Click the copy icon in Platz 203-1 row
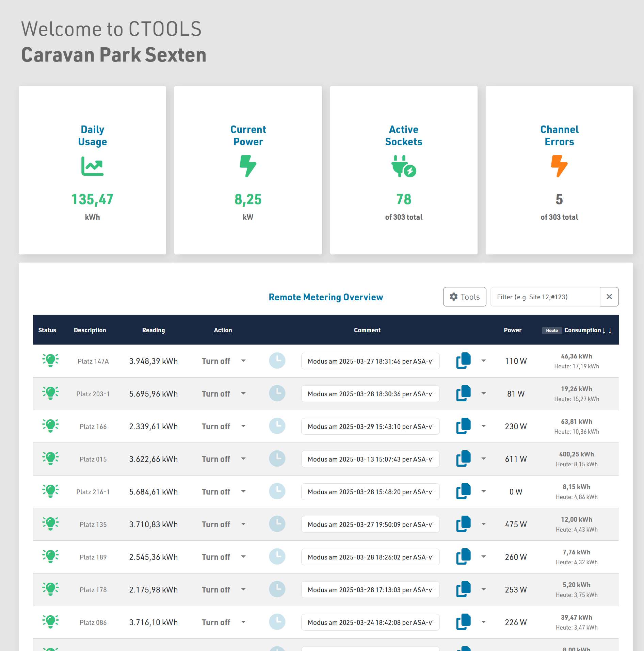644x651 pixels. click(x=463, y=393)
